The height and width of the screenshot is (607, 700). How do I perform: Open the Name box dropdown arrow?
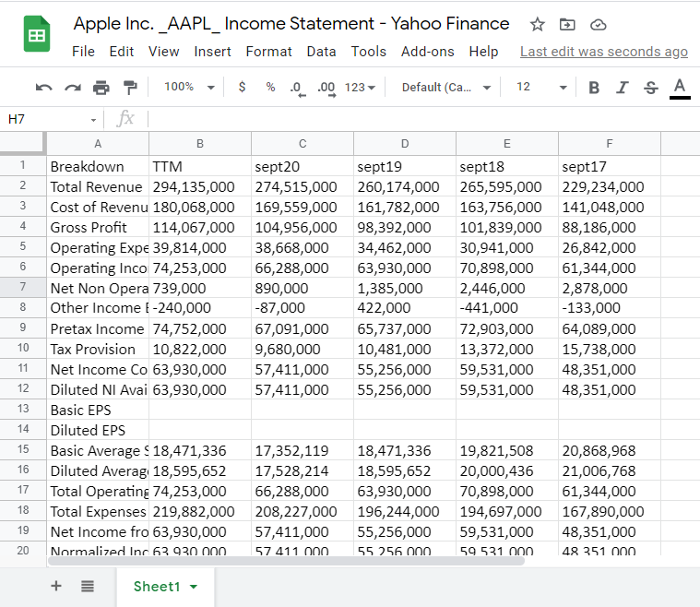click(x=93, y=120)
